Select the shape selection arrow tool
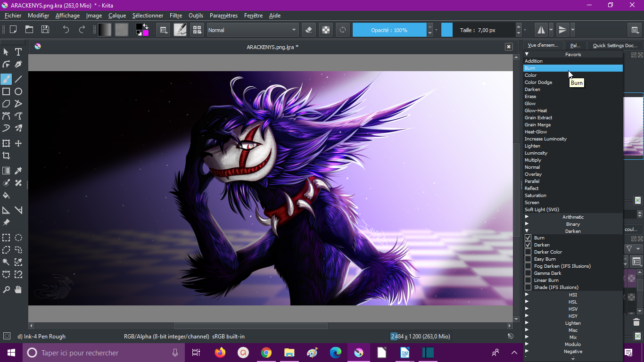Screen dimensions: 644x362 point(6,52)
